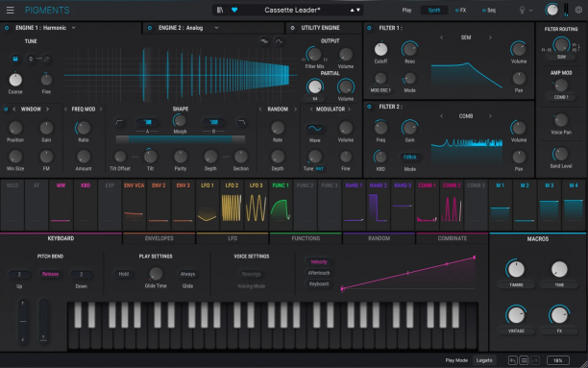
Task: Switch to the Seq view
Action: 489,11
